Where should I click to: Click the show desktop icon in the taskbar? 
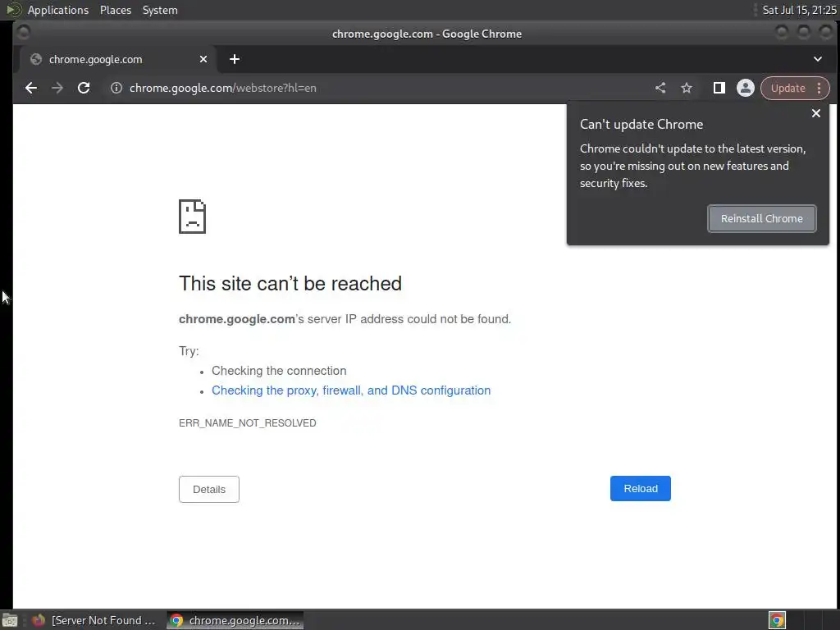10,620
